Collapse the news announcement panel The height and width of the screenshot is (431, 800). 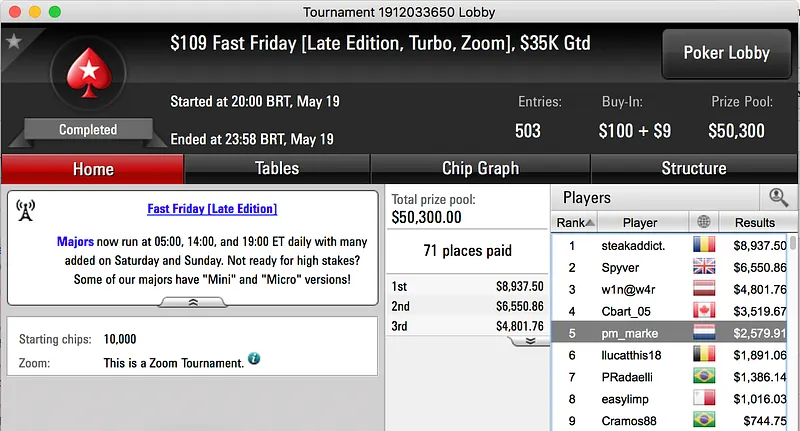coord(192,301)
